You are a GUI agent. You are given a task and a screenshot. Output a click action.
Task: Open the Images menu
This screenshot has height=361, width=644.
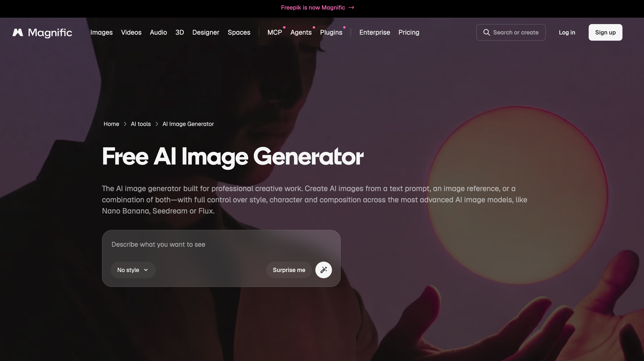point(102,32)
